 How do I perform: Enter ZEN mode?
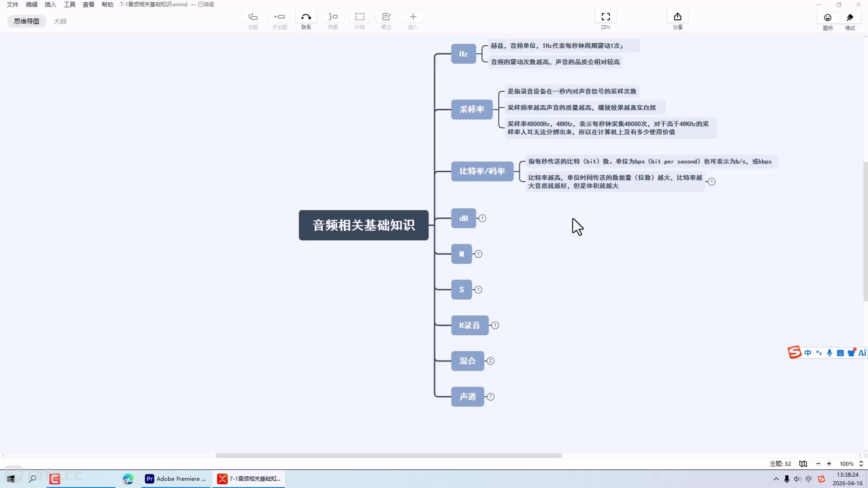[x=605, y=17]
